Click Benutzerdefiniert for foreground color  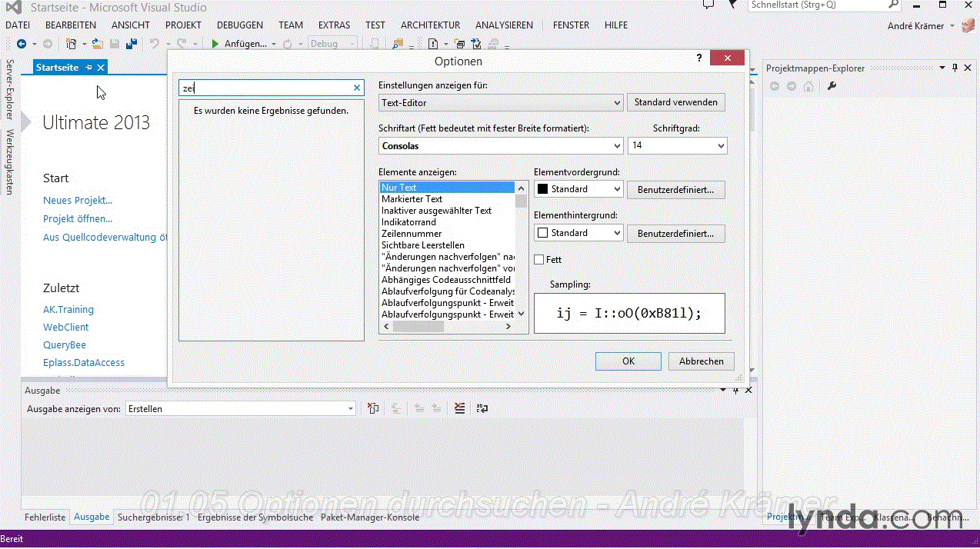(x=676, y=189)
